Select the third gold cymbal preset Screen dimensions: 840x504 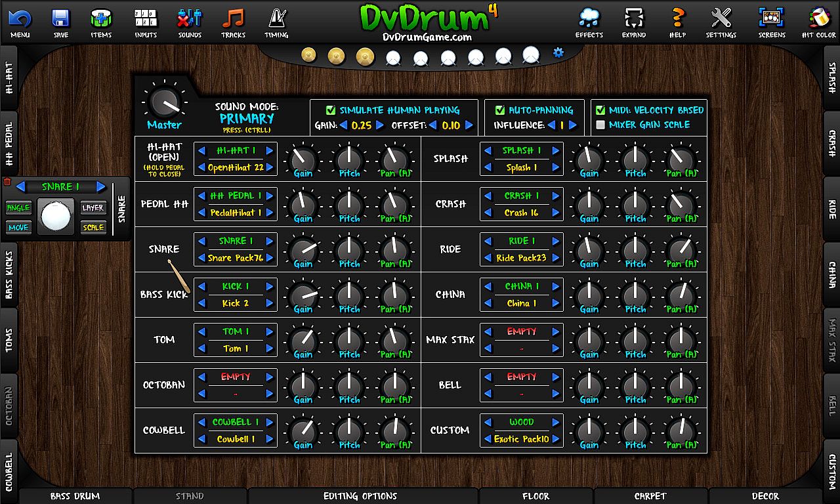pos(365,57)
